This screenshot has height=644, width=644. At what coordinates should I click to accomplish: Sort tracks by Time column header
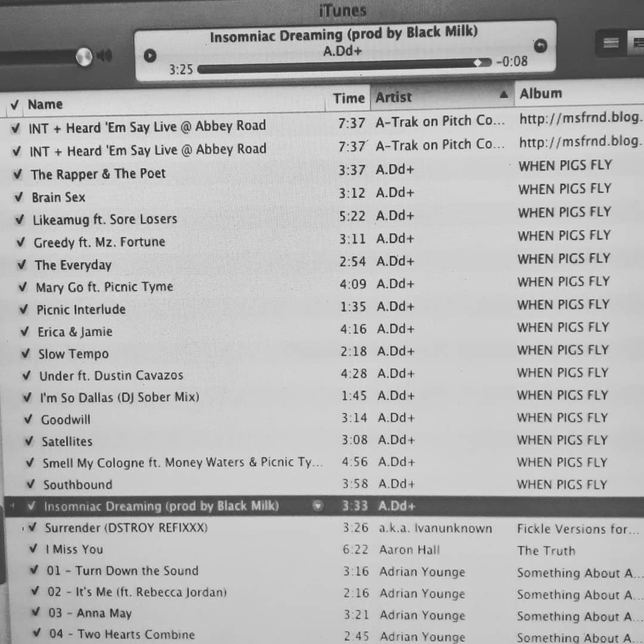click(348, 98)
